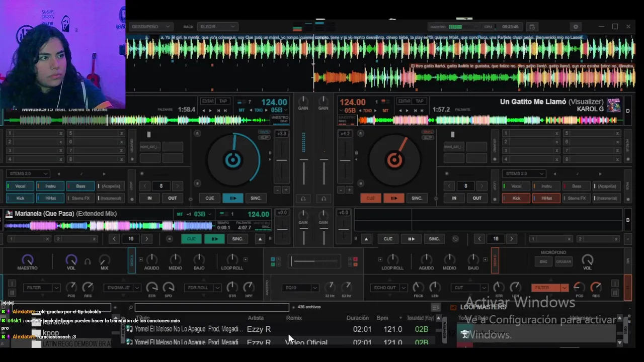Toggle left deck VINYL mode
The height and width of the screenshot is (362, 644).
(x=264, y=132)
